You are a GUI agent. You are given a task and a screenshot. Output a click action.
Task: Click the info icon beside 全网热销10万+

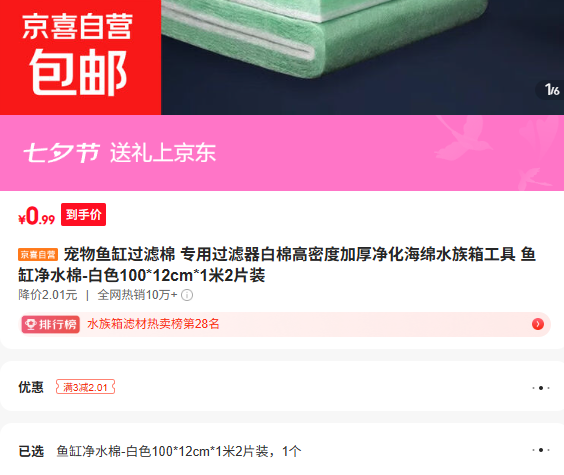click(187, 295)
